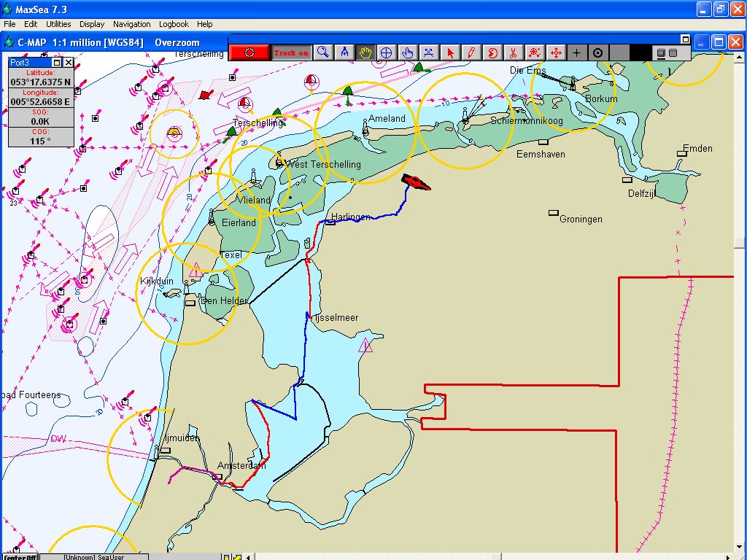Click the toolbar's small restore box icon
747x560 pixels.
click(685, 39)
